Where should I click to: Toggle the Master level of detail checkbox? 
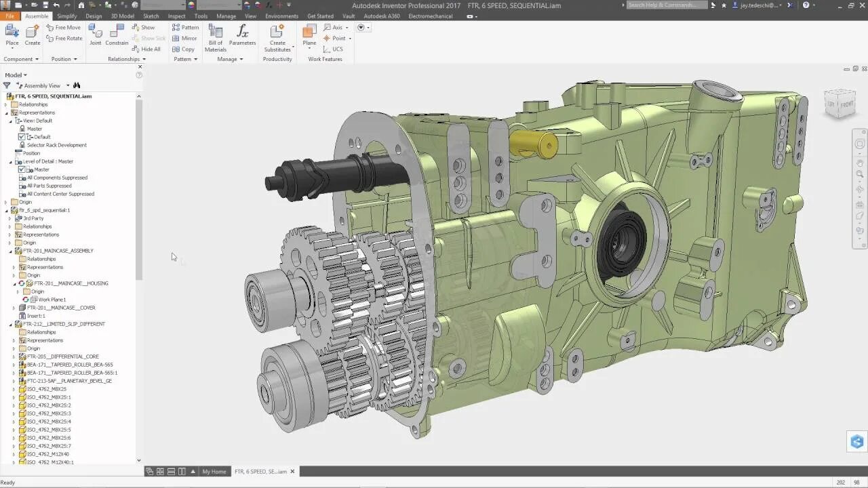click(22, 169)
